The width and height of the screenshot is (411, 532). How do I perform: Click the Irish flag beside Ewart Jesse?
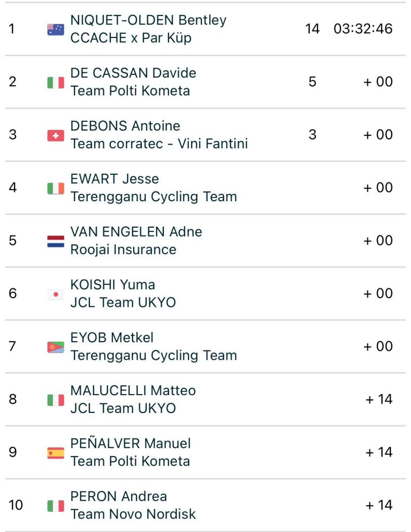point(56,188)
